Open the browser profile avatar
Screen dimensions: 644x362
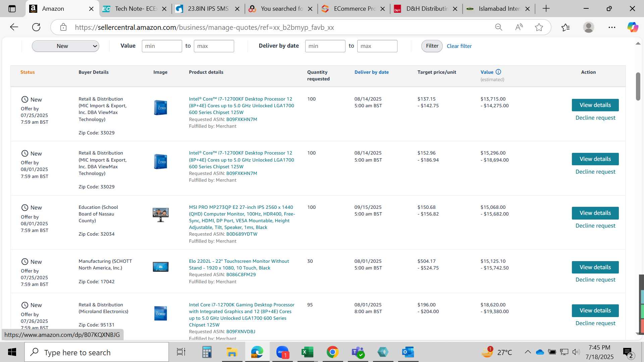click(589, 27)
